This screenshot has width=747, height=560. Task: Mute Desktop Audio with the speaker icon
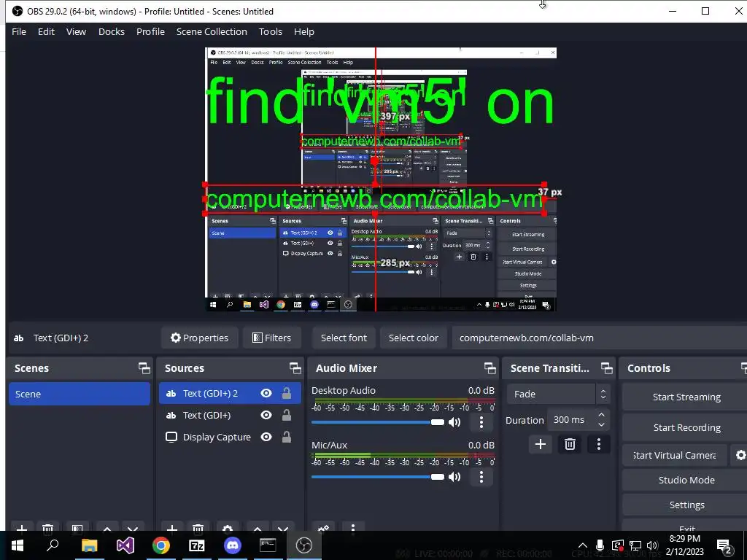[454, 422]
